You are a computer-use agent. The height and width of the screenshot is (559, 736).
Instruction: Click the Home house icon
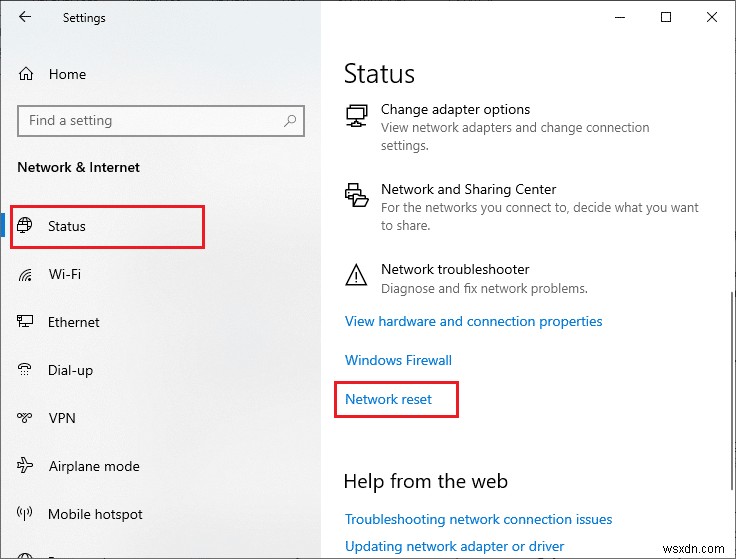(x=27, y=74)
